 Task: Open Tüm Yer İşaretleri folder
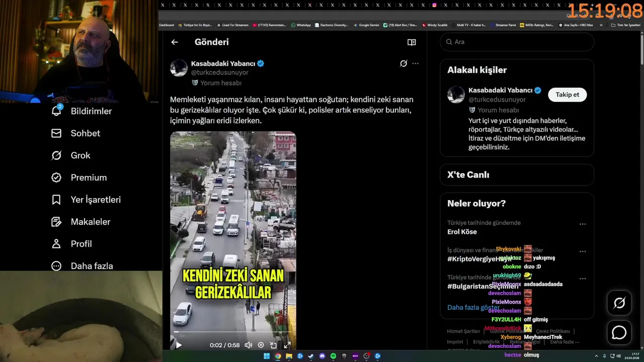click(x=626, y=25)
